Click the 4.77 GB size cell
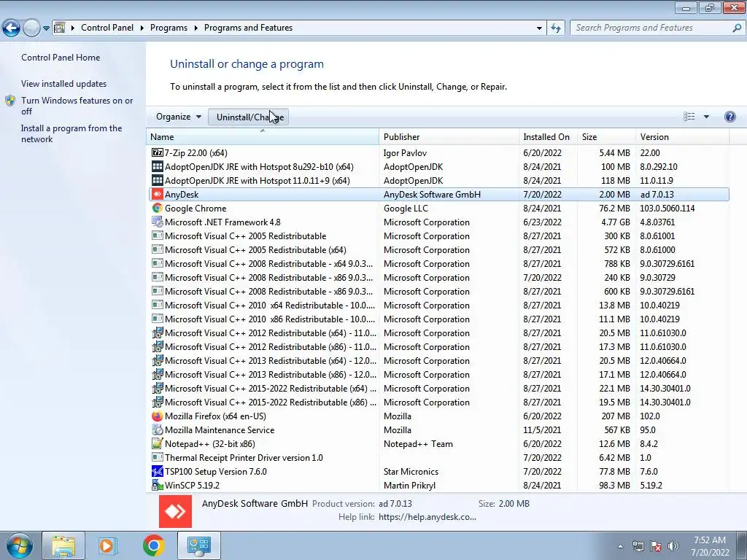The height and width of the screenshot is (560, 747). coord(616,222)
